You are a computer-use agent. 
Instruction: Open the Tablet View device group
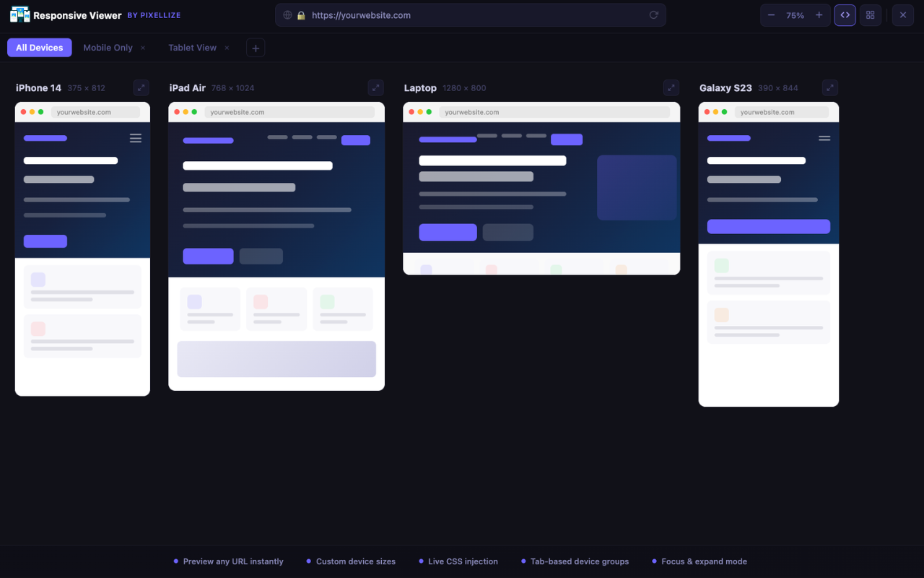tap(191, 47)
